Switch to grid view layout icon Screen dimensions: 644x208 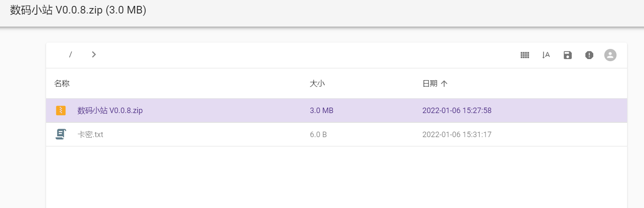[x=525, y=55]
